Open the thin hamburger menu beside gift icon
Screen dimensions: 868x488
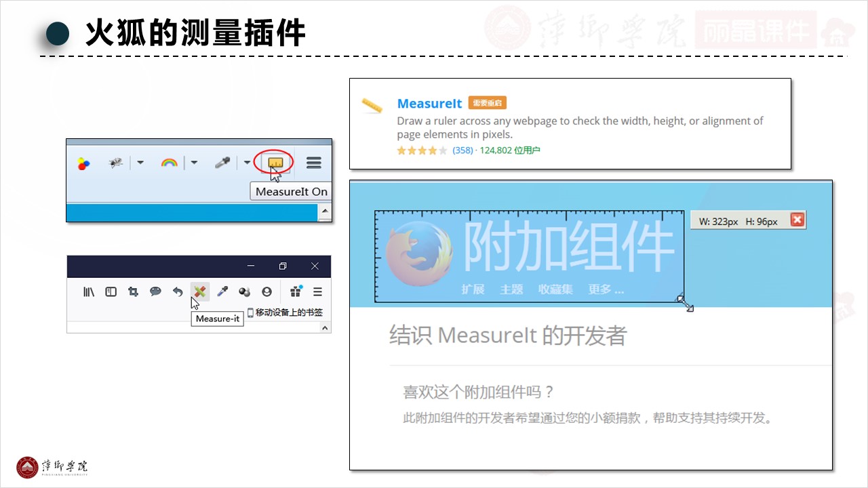click(317, 291)
